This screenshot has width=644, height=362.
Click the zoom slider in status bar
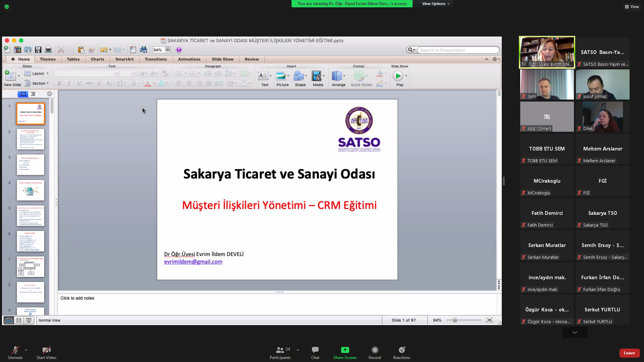pyautogui.click(x=455, y=320)
